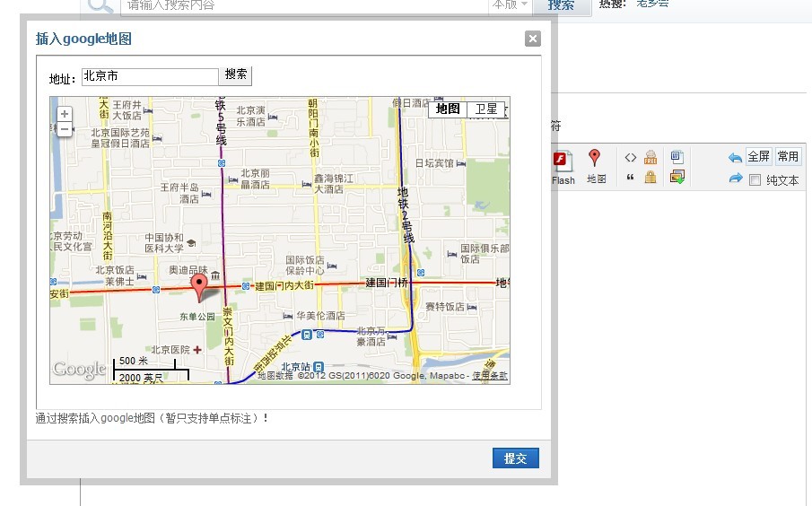Zoom out the map with minus button
Screen dimensions: 812x506
65,129
